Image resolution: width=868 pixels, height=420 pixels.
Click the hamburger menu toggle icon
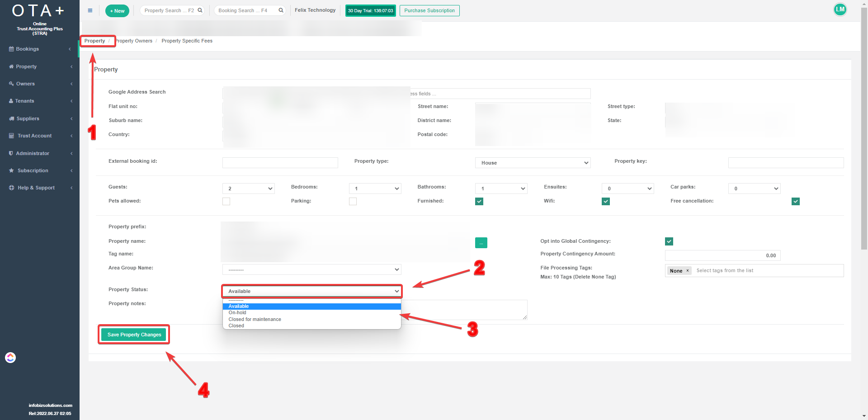pos(90,10)
